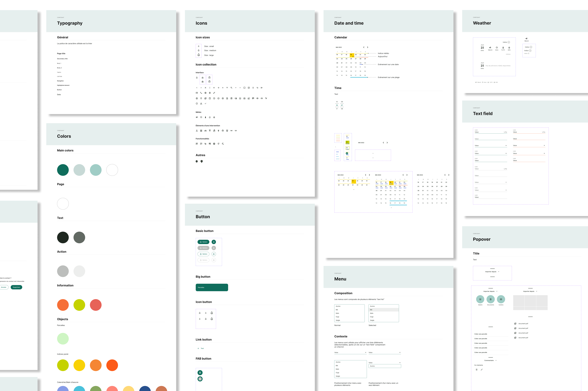Click the location pin icon
588x391 pixels.
tap(201, 98)
